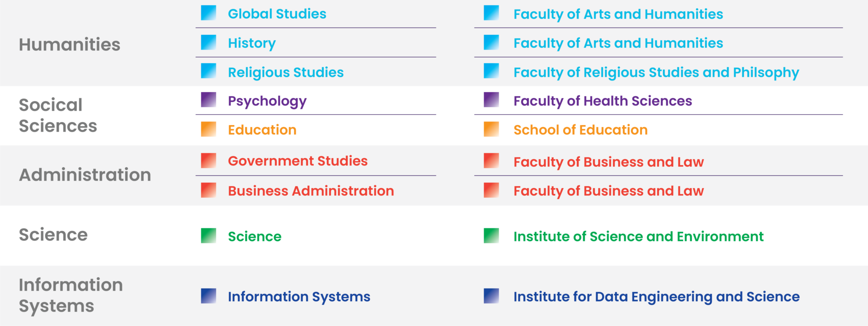The height and width of the screenshot is (326, 868).
Task: Click the orange square beside Education
Action: click(x=208, y=129)
